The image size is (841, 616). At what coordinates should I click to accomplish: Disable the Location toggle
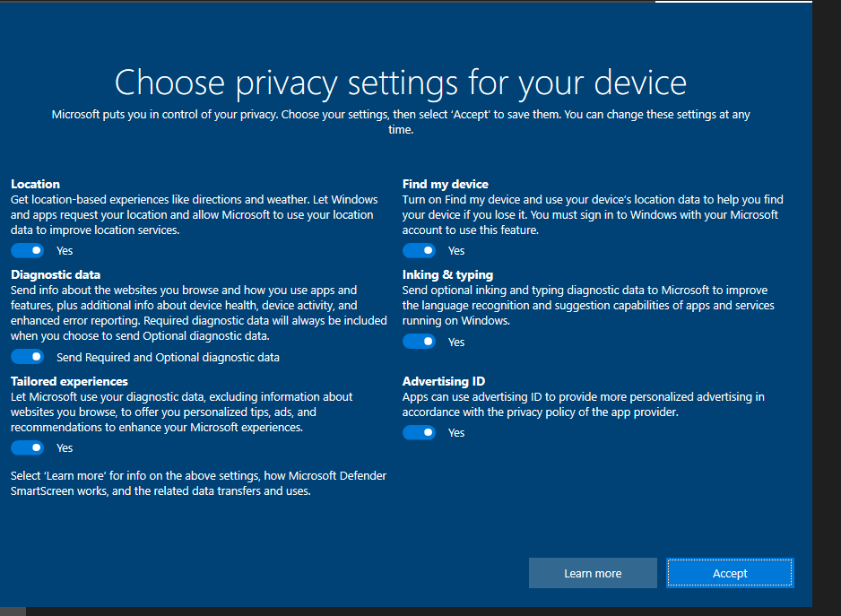coord(27,250)
